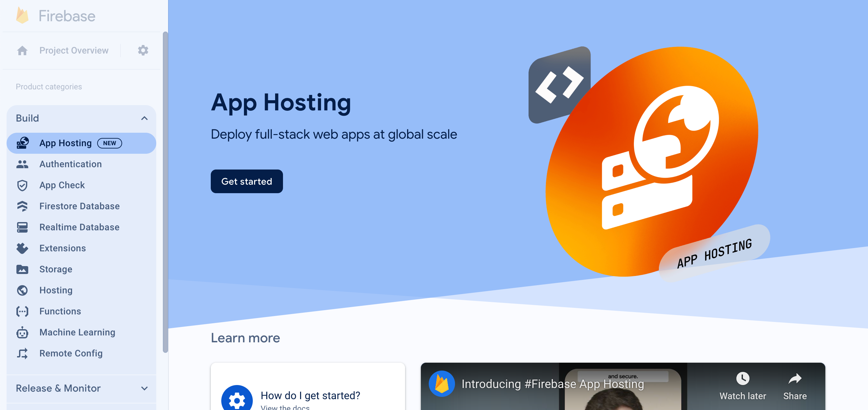Click the Machine Learning robot icon

22,332
